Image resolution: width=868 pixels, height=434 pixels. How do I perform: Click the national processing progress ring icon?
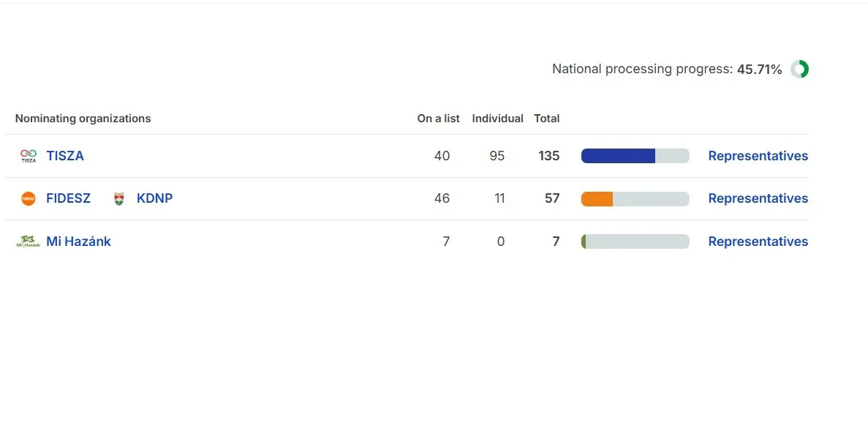click(799, 70)
